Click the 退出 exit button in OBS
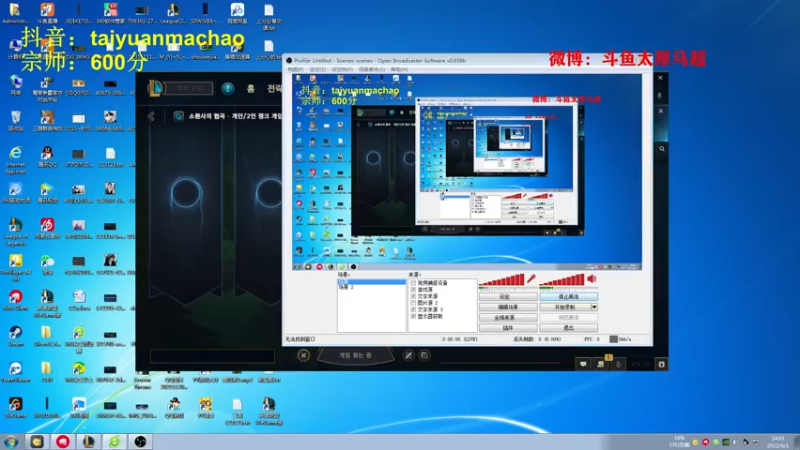The height and width of the screenshot is (450, 800). click(x=568, y=328)
